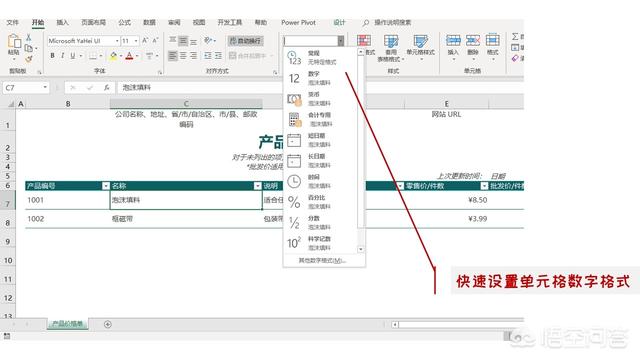Select the 产品价格表 sheet tab
This screenshot has height=360, width=640.
coord(68,324)
